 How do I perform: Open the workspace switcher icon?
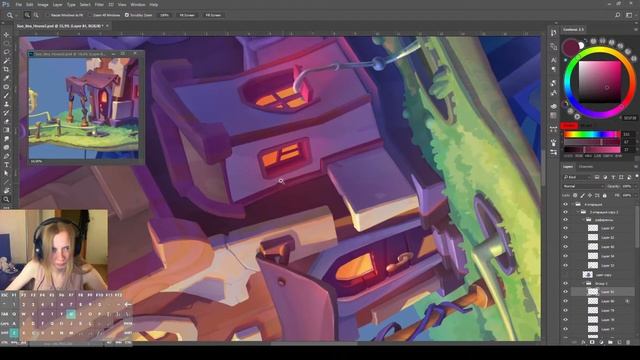coord(629,15)
